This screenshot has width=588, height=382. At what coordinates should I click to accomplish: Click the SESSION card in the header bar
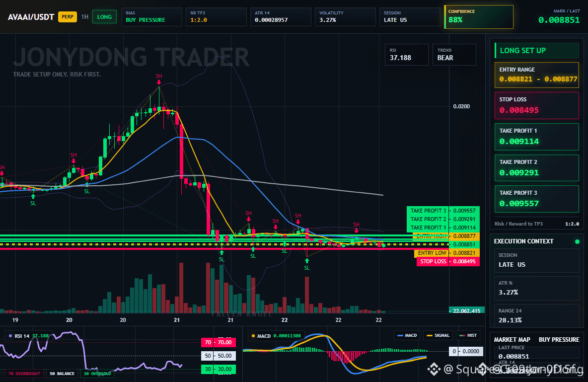pos(410,17)
